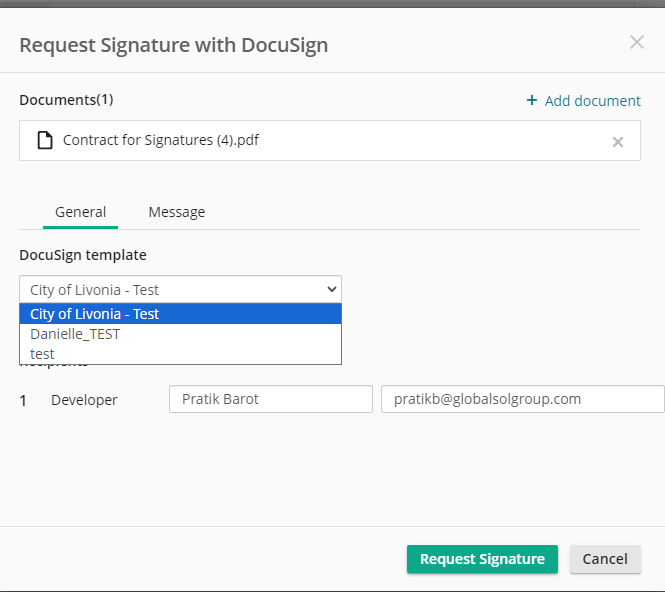The image size is (665, 592).
Task: Switch to the General tab
Action: (x=81, y=212)
